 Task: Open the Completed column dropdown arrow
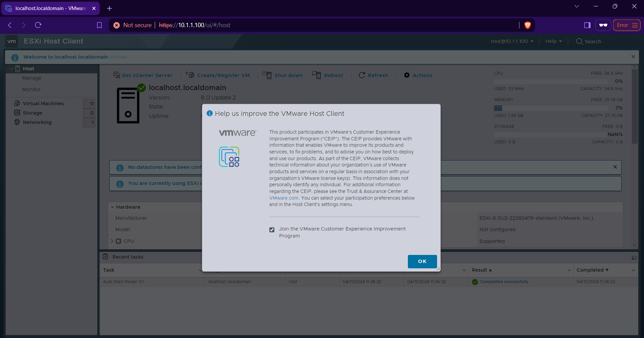(634, 270)
